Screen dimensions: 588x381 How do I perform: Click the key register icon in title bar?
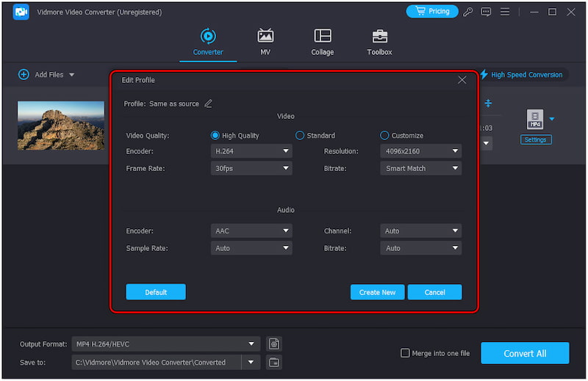point(468,12)
